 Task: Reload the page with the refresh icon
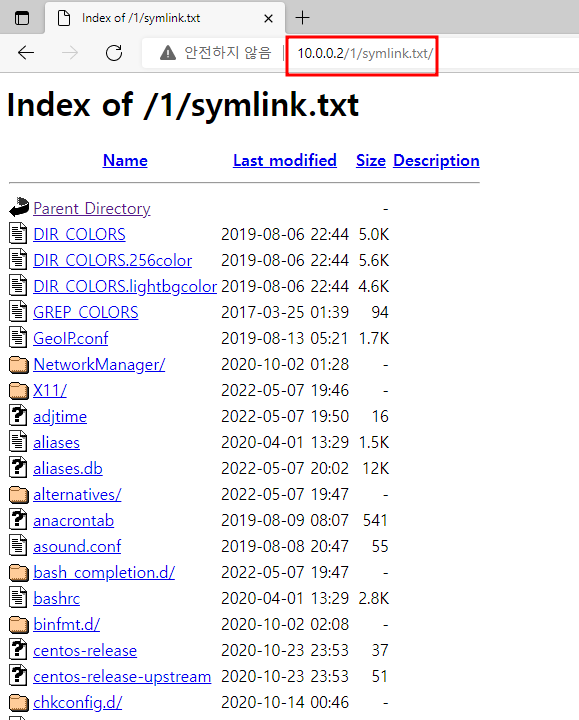pos(114,53)
